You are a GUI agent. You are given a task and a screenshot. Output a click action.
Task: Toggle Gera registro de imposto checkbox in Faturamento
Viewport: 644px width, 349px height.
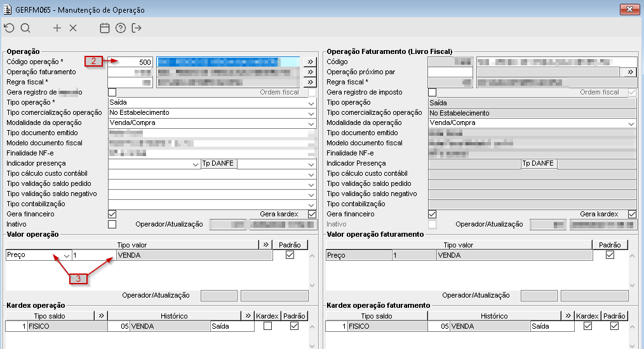[x=432, y=93]
